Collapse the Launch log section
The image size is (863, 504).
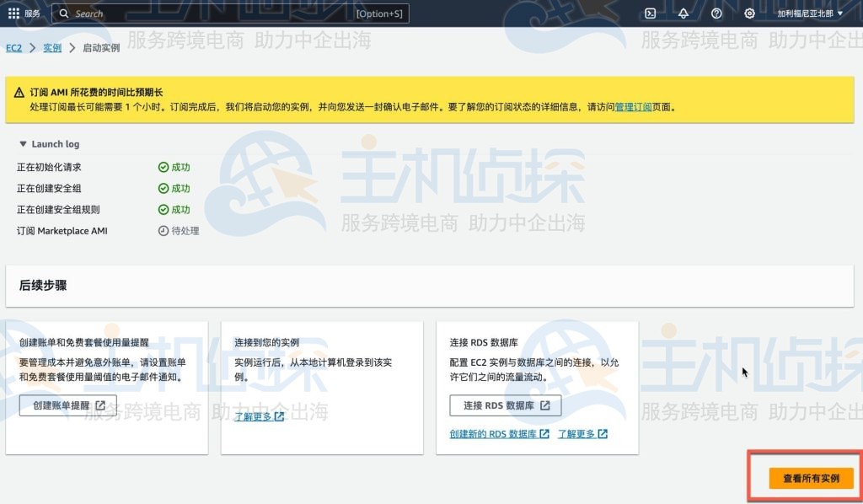(22, 143)
